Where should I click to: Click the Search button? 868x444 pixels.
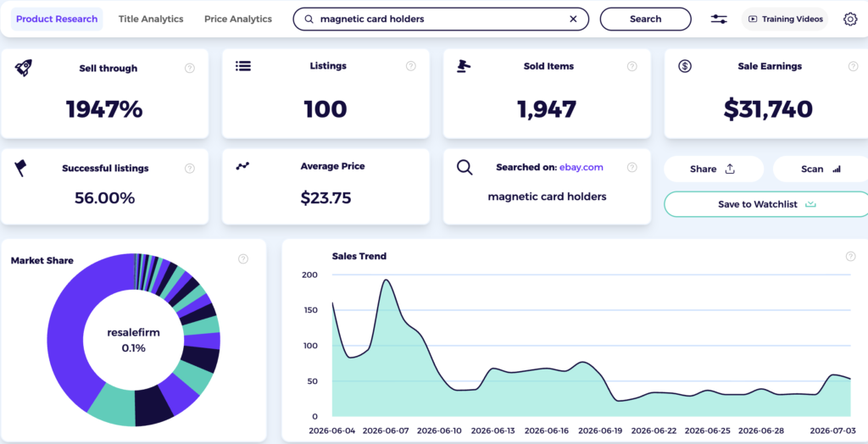[x=645, y=19]
